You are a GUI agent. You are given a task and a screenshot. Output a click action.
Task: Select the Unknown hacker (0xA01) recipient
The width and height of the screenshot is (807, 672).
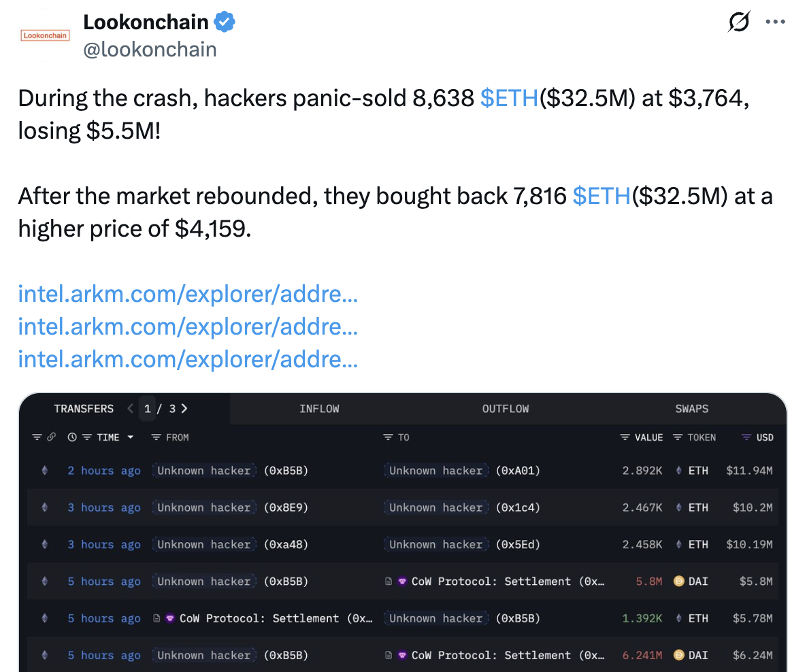(x=464, y=471)
